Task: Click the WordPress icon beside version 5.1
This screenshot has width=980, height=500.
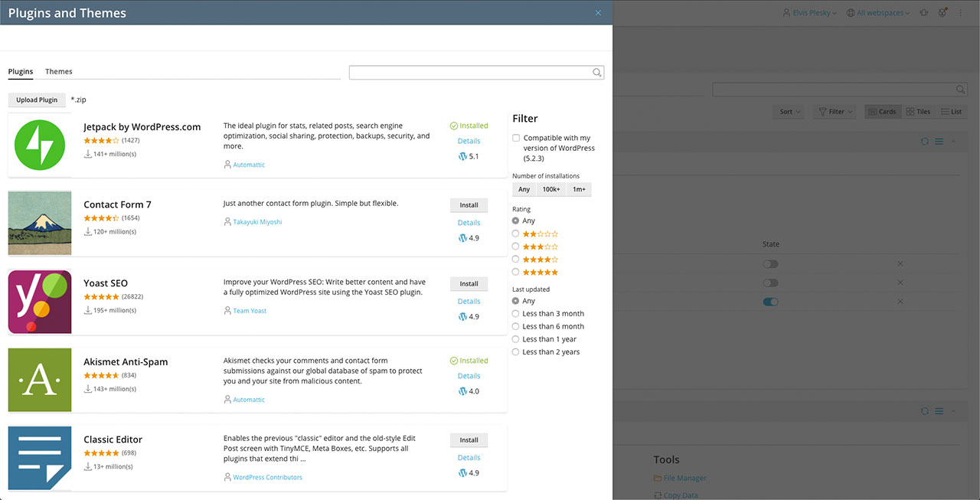Action: [462, 156]
